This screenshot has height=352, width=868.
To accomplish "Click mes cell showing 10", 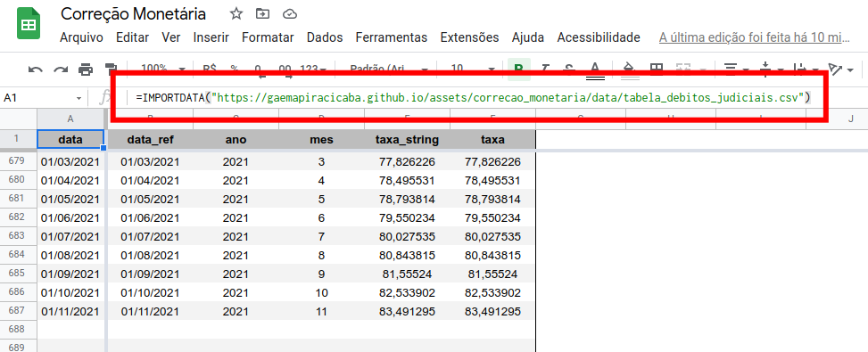I will (x=322, y=293).
